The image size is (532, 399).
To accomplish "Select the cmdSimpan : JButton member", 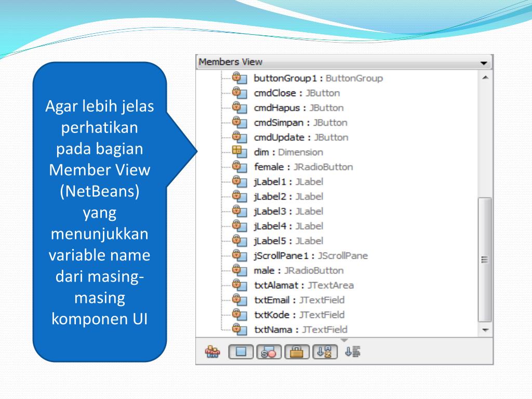I will point(301,123).
